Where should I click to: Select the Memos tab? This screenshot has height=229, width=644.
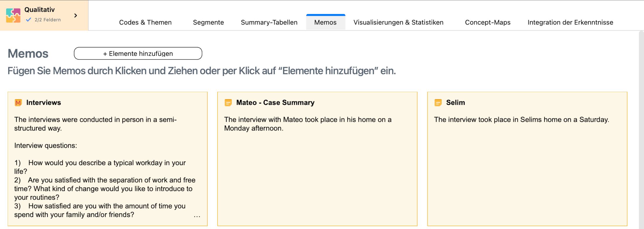(325, 22)
